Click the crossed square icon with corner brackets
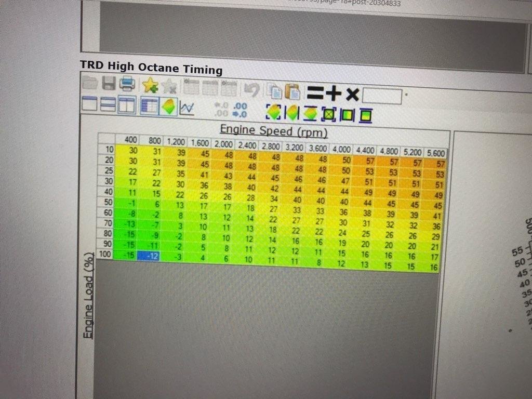This screenshot has width=532, height=399. (x=329, y=115)
